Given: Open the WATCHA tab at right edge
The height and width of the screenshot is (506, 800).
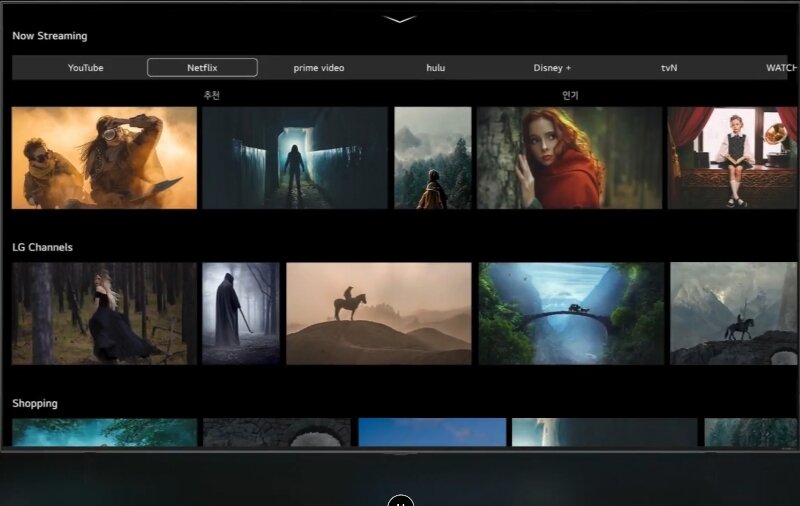Looking at the screenshot, I should click(780, 68).
